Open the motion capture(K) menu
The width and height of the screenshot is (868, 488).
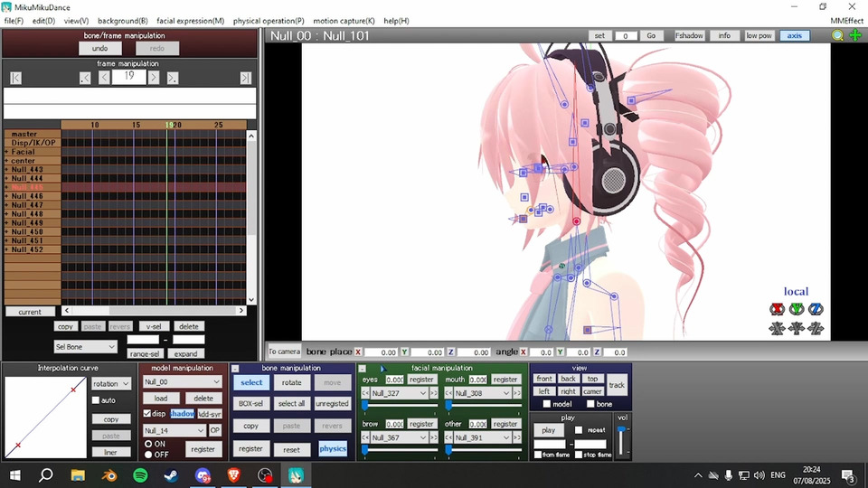tap(344, 21)
